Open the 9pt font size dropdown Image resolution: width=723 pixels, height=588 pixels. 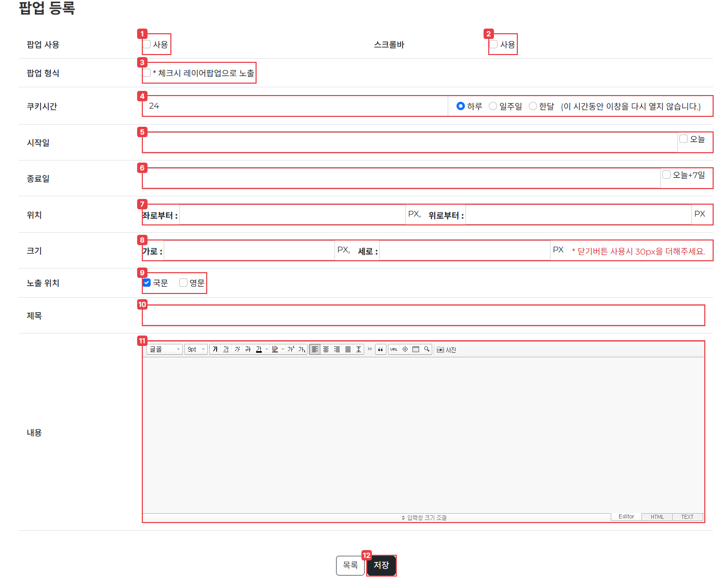click(196, 350)
